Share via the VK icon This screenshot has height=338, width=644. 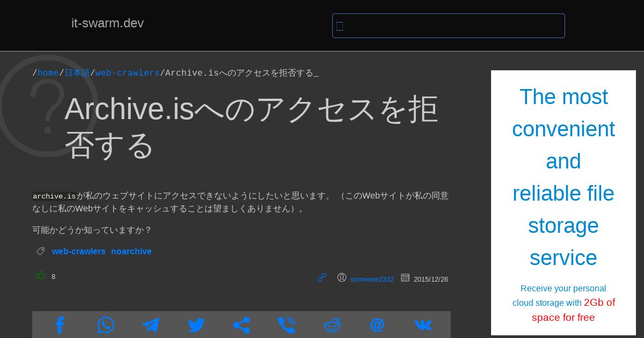click(x=423, y=325)
